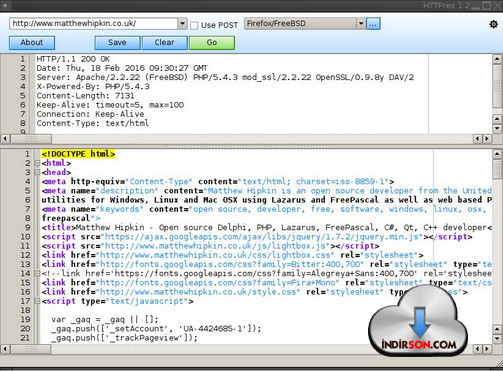Click the source pane horizontal scrollbar thumb
503x371 pixels.
[31, 349]
